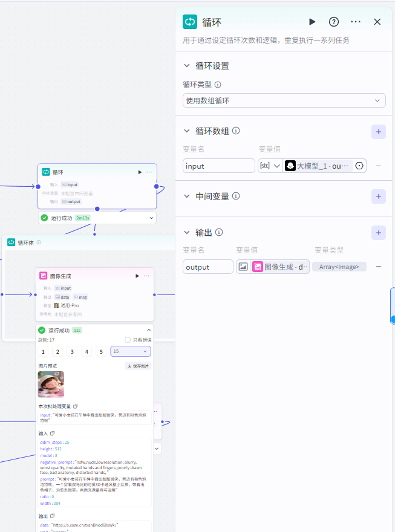Viewport: 395px width, 532px height.
Task: Open help for the 循环 panel
Action: [334, 22]
